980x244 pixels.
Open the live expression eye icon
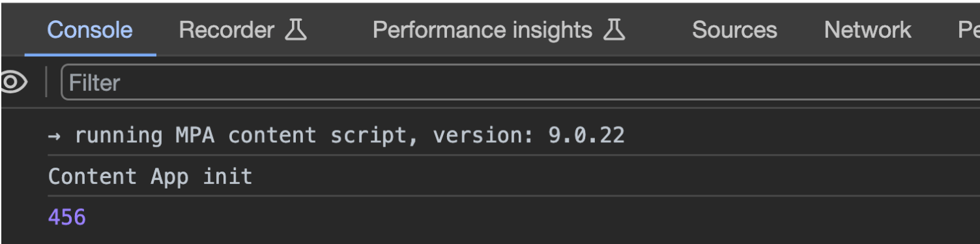[12, 82]
